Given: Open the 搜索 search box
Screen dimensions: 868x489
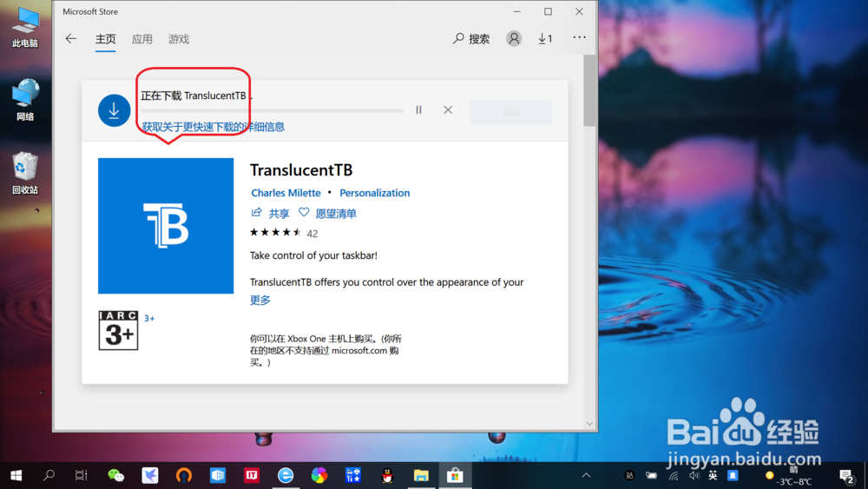Looking at the screenshot, I should pos(471,39).
